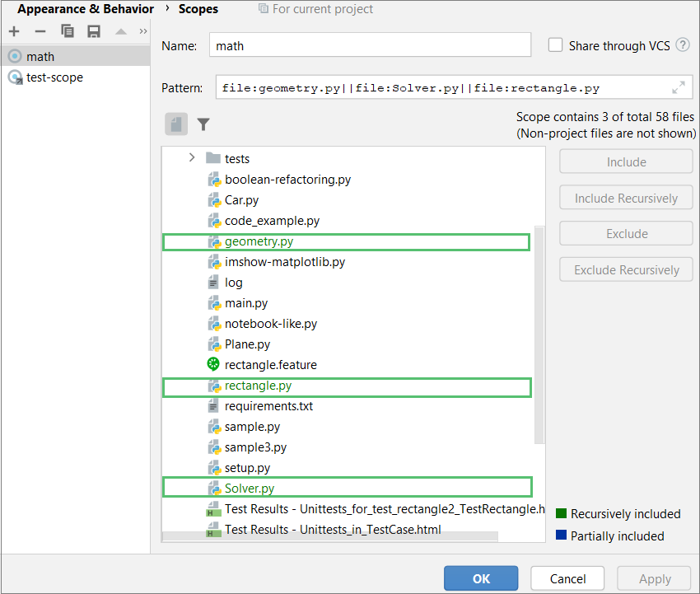This screenshot has height=594, width=700.
Task: Expand the Pattern field with the arrow
Action: point(678,87)
